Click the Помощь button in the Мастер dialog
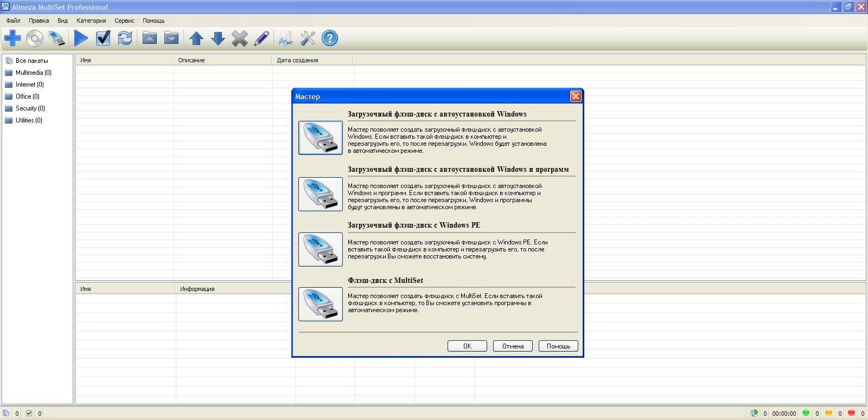 click(558, 346)
